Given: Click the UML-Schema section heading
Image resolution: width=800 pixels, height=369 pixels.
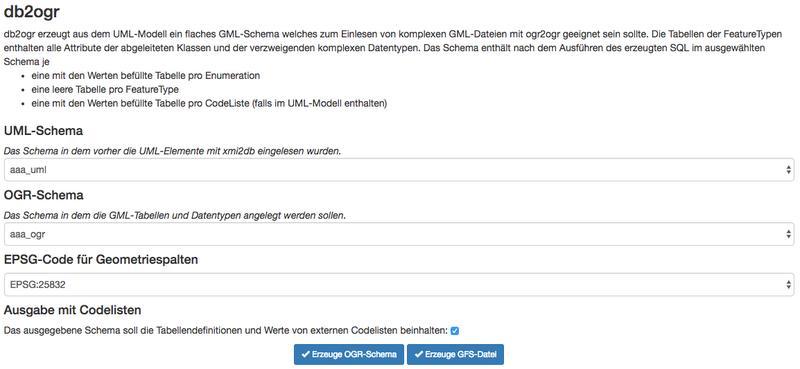Looking at the screenshot, I should click(x=43, y=131).
